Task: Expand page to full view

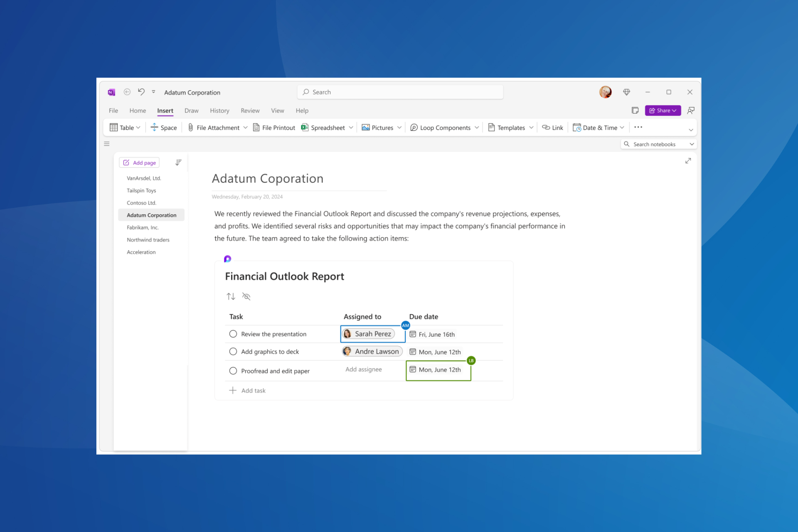Action: coord(688,161)
